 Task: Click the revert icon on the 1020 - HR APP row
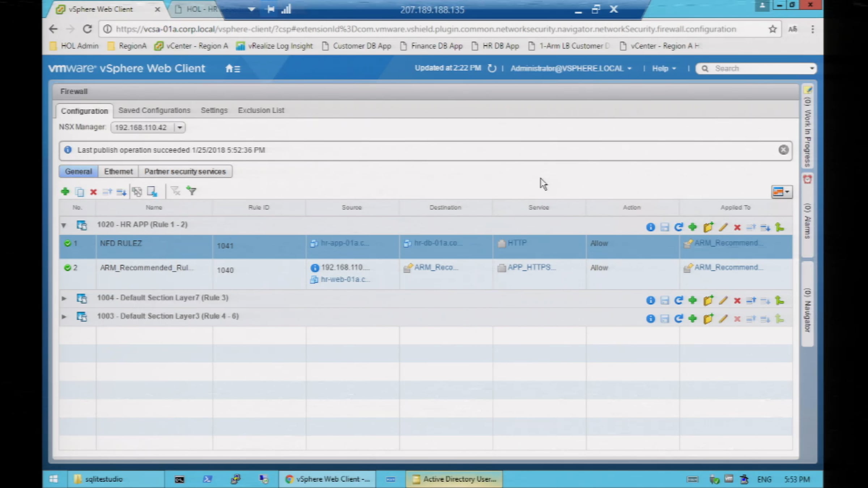[x=678, y=227]
